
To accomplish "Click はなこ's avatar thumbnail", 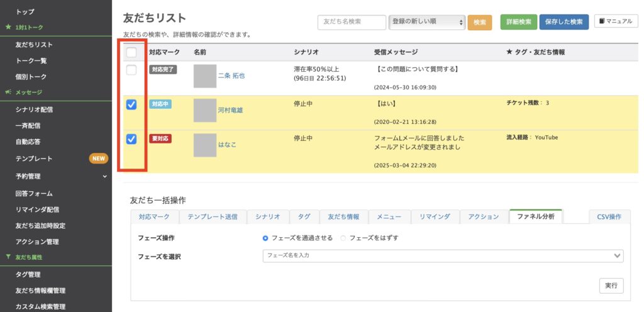I will 205,145.
